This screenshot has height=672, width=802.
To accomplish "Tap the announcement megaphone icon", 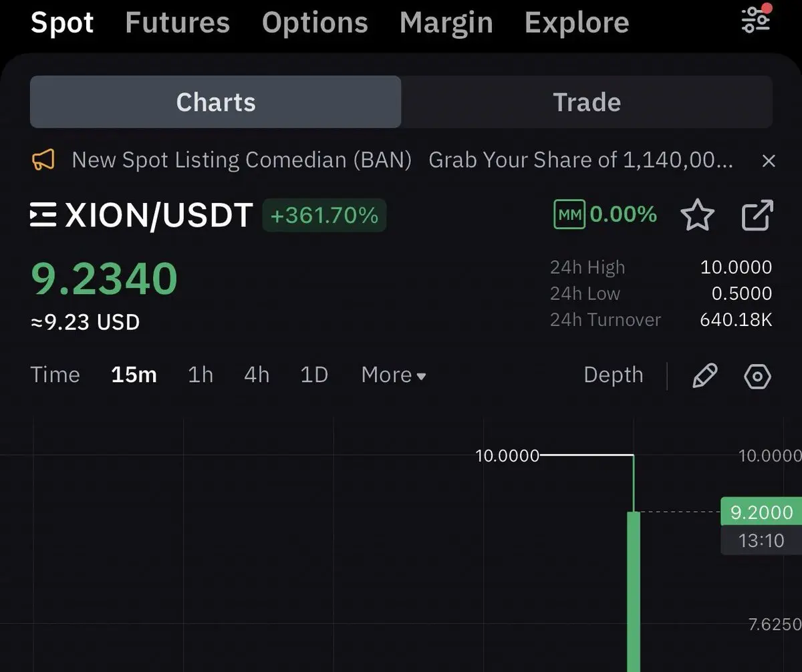I will (x=43, y=160).
